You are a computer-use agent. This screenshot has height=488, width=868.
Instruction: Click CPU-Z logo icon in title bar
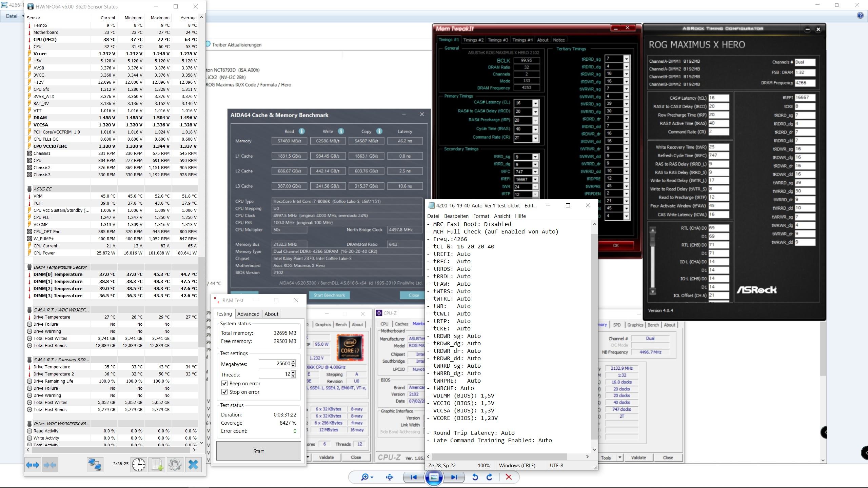point(379,313)
